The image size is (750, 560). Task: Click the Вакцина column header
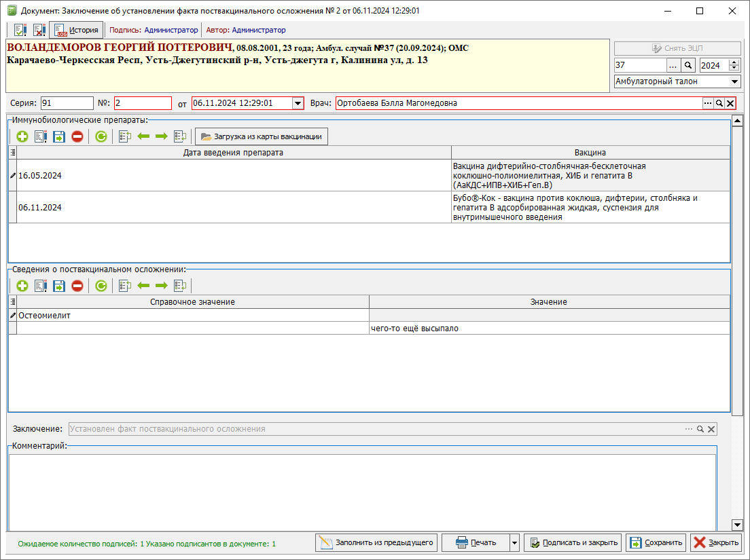tap(590, 153)
